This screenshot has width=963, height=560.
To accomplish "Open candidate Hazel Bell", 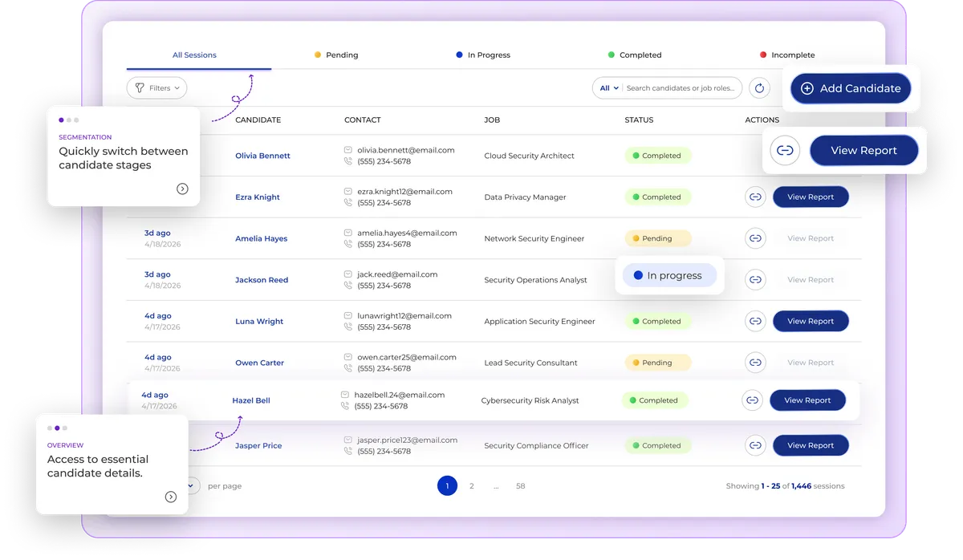I will tap(251, 400).
